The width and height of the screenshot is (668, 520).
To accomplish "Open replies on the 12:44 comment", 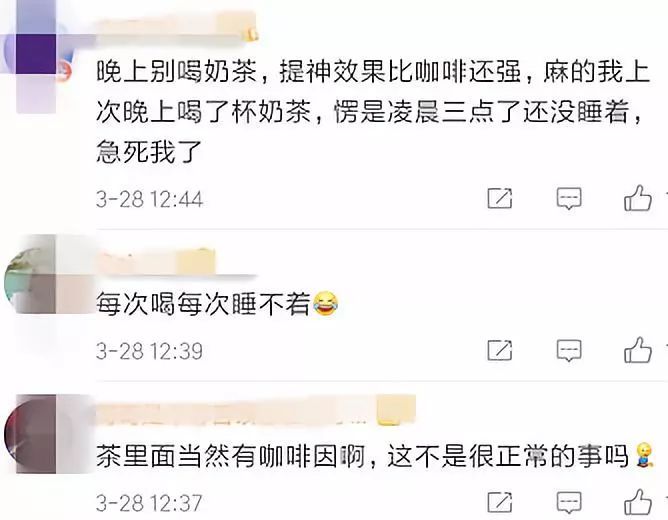I will coord(569,198).
